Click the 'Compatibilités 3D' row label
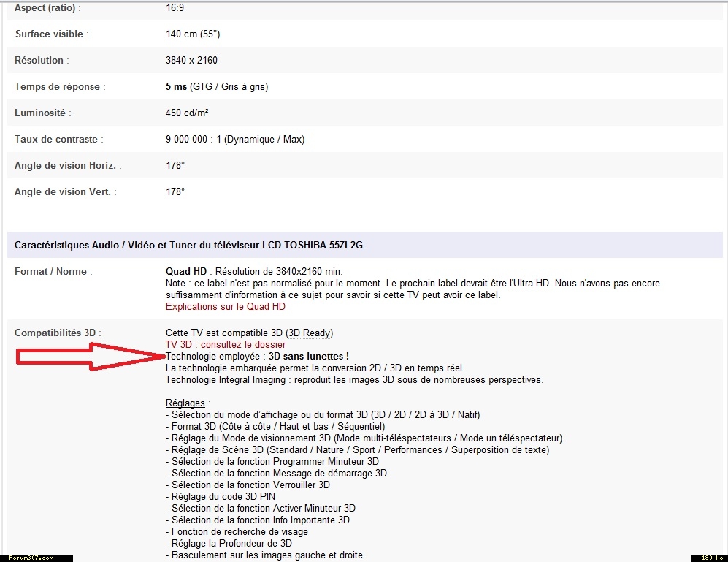Screen dimensions: 728x562 pos(57,333)
